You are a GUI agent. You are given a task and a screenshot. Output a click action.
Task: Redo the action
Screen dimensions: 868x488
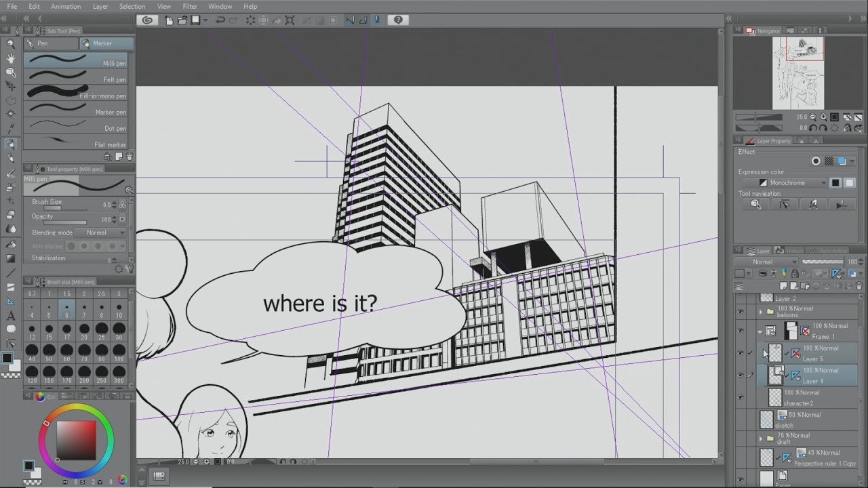[233, 20]
